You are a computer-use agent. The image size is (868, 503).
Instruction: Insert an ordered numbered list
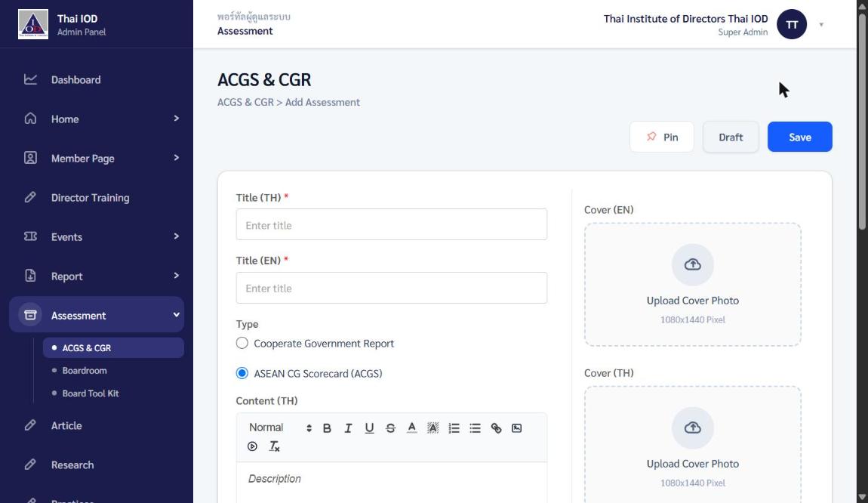click(454, 427)
